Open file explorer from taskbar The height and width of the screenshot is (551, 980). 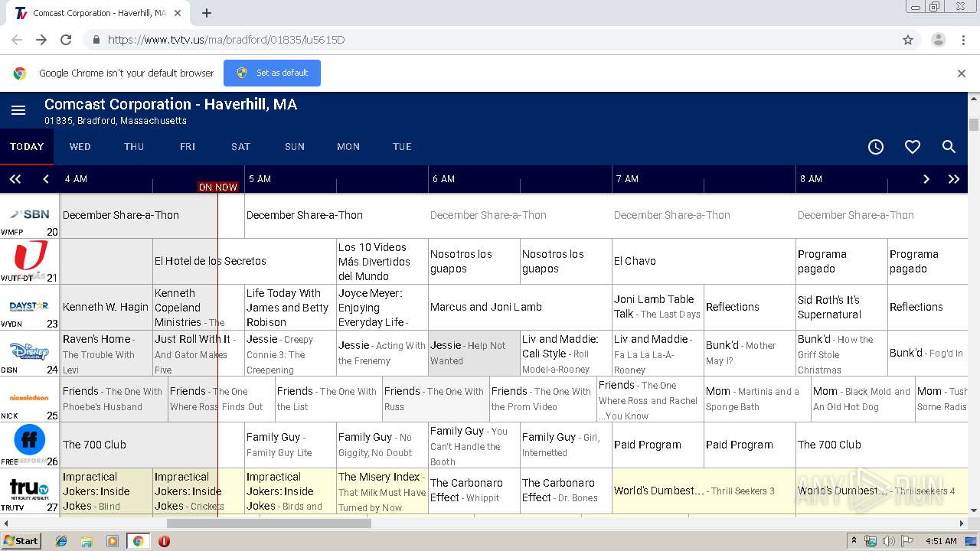[87, 541]
